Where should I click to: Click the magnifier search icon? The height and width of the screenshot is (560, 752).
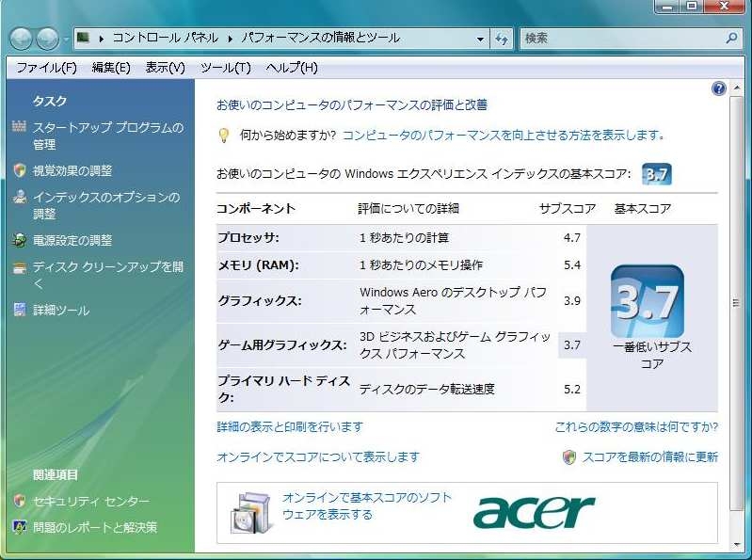pos(732,38)
